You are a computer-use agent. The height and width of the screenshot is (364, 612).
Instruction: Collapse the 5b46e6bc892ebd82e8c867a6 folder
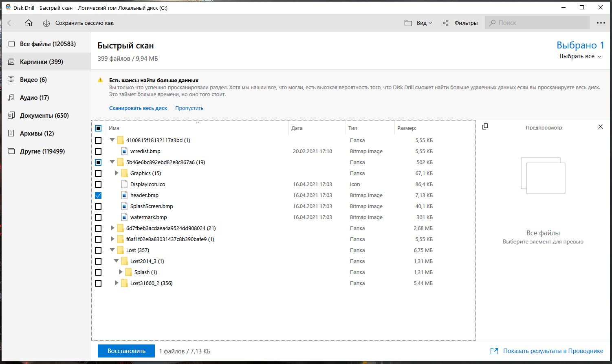tap(112, 162)
